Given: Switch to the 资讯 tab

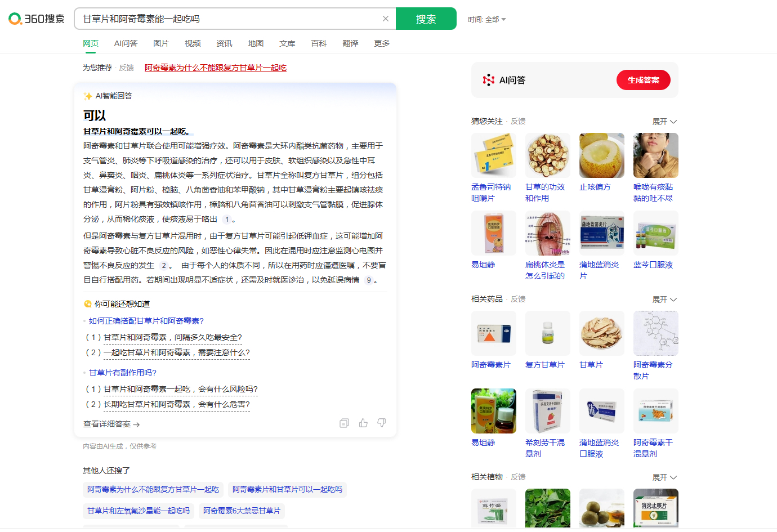Looking at the screenshot, I should point(224,43).
